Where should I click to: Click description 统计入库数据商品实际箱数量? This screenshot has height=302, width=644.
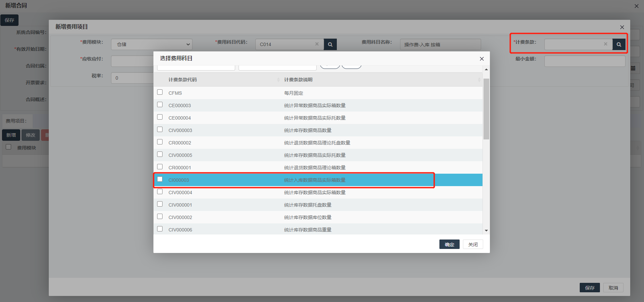pos(315,180)
